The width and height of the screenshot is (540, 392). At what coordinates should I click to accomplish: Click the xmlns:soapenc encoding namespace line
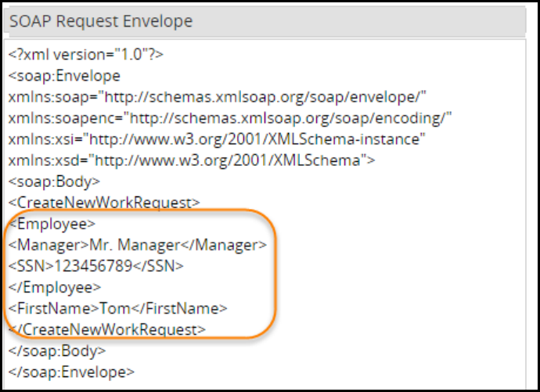[x=230, y=119]
